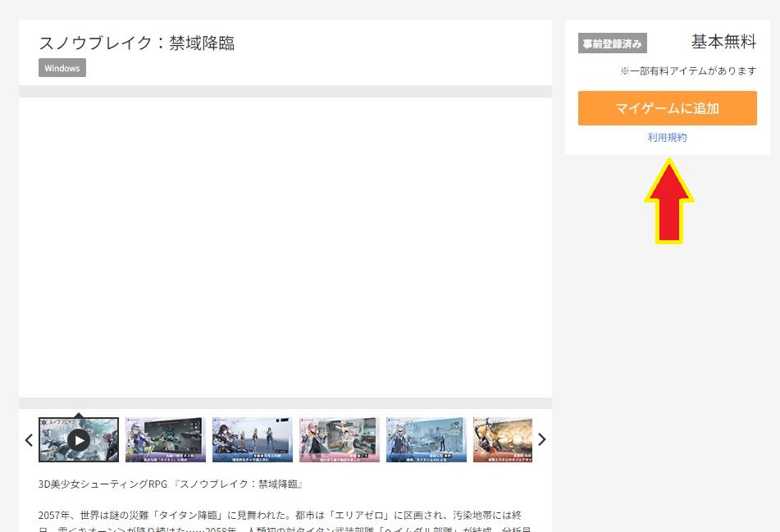Screen dimensions: 780x532
Task: Click the gray Windows platform tag
Action: [62, 68]
